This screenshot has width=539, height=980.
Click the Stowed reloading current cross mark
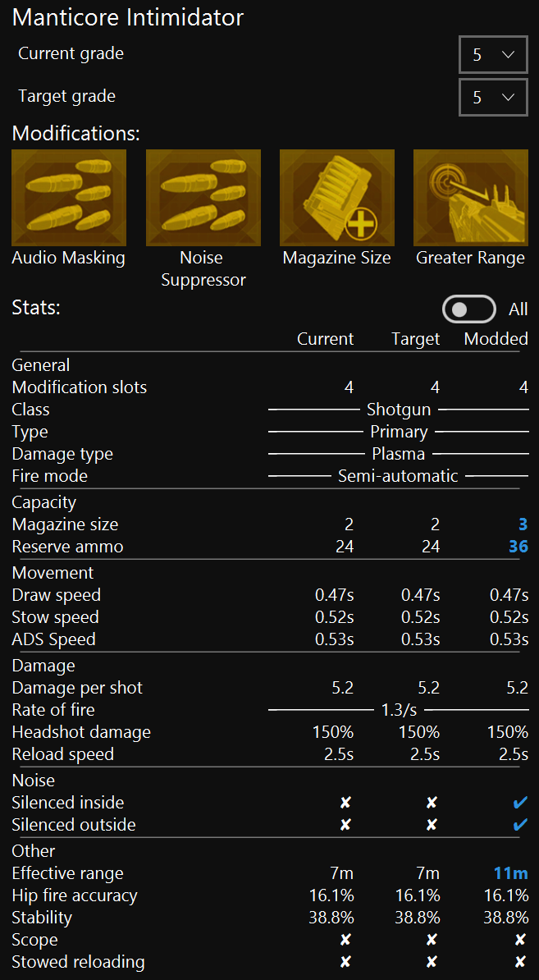(x=345, y=962)
